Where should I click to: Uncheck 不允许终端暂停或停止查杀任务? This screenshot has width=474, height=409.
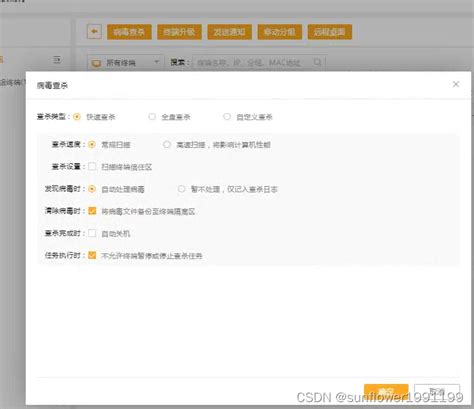pos(92,255)
